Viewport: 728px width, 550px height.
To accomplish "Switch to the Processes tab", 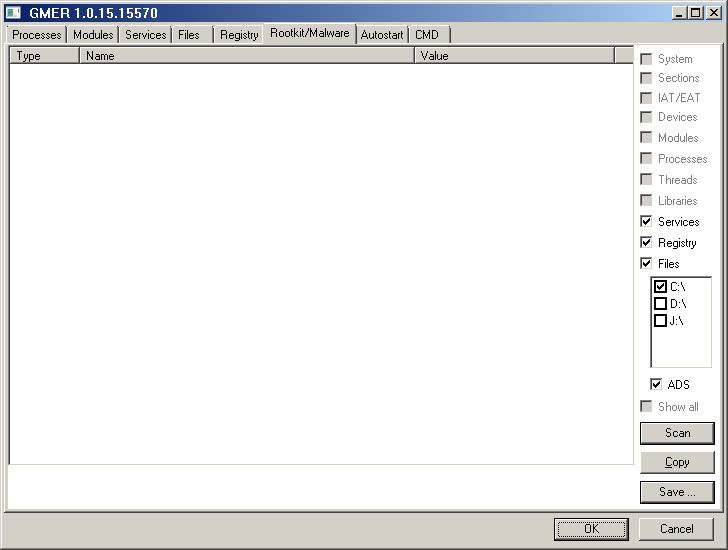I will (x=37, y=35).
